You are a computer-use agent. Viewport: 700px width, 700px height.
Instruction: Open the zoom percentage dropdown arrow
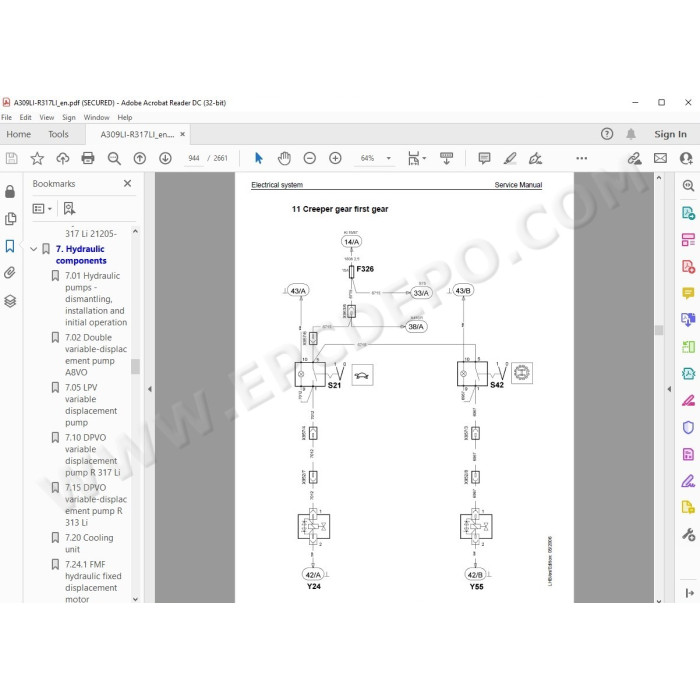(x=388, y=158)
